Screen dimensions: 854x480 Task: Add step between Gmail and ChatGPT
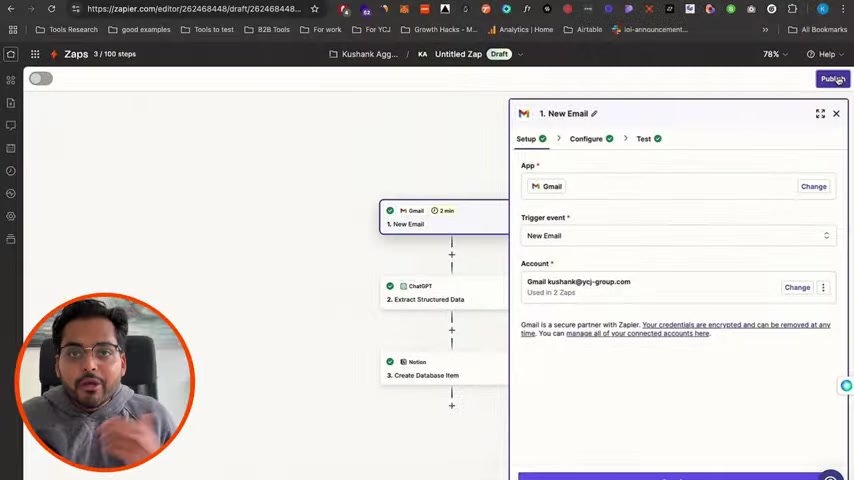point(452,255)
